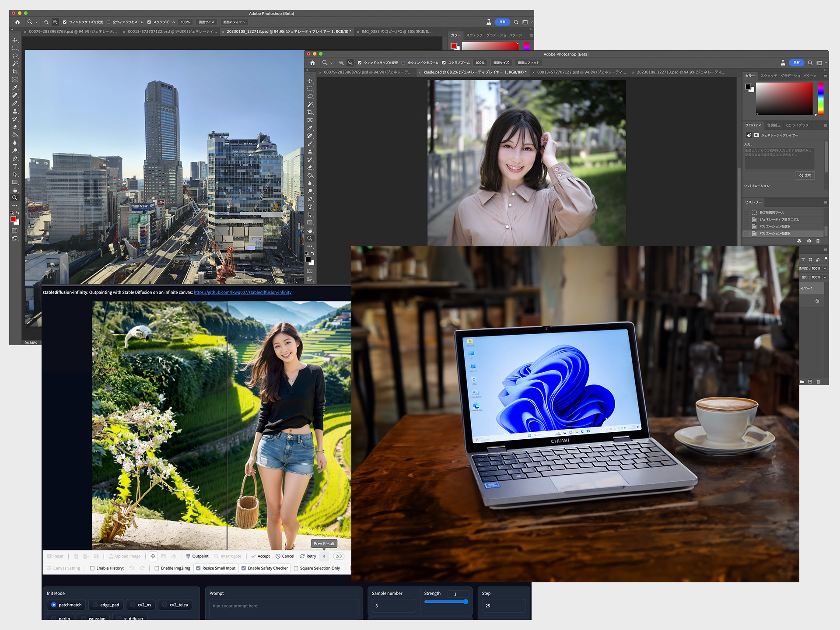Screen dimensions: 840x630
Task: Adjust the Strength slider handle
Action: [465, 602]
